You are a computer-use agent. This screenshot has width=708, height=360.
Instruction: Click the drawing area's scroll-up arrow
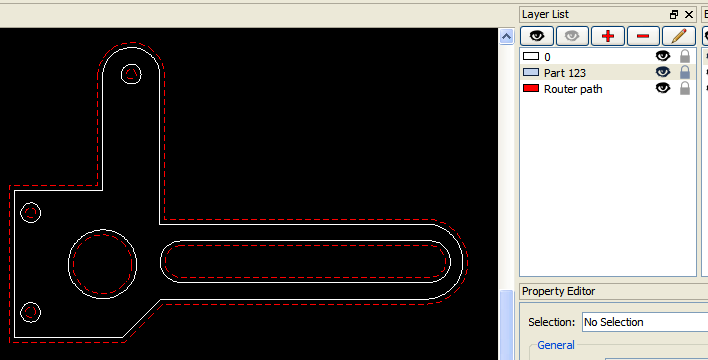(x=507, y=37)
